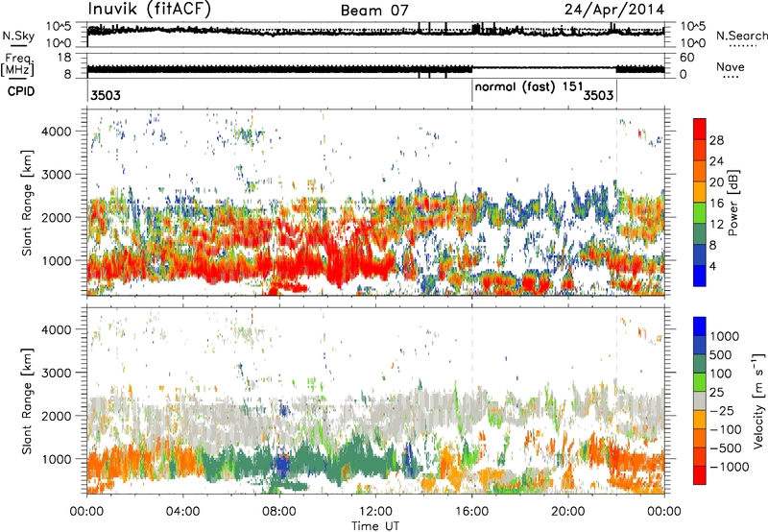Click the right '10^0' noise axis tick
This screenshot has width=768, height=532.
(693, 43)
